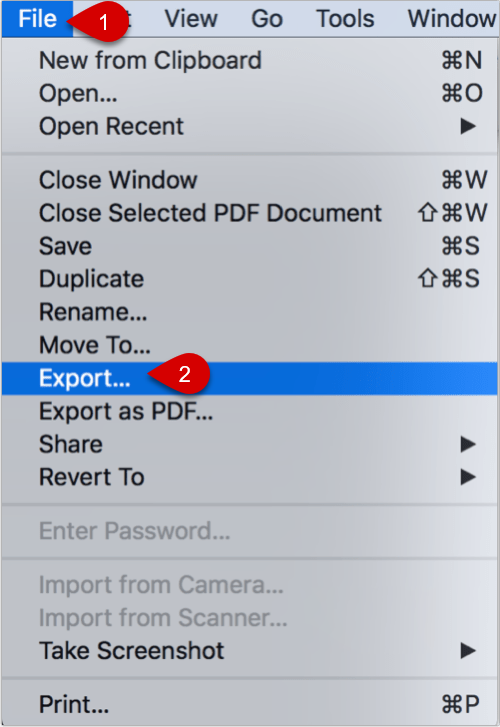This screenshot has height=727, width=500.
Task: Choose New from Clipboard
Action: [x=250, y=60]
